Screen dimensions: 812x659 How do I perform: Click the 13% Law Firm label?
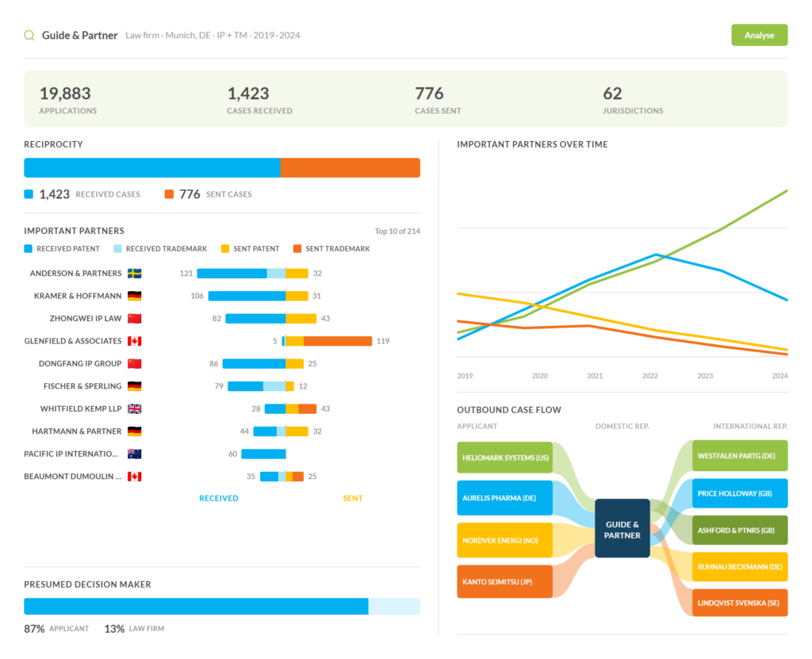tap(134, 628)
